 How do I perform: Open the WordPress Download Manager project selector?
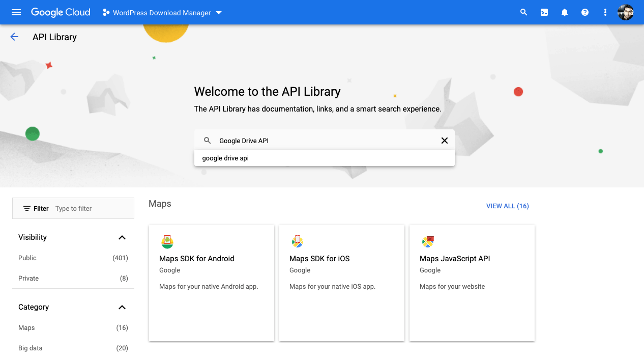(x=162, y=12)
